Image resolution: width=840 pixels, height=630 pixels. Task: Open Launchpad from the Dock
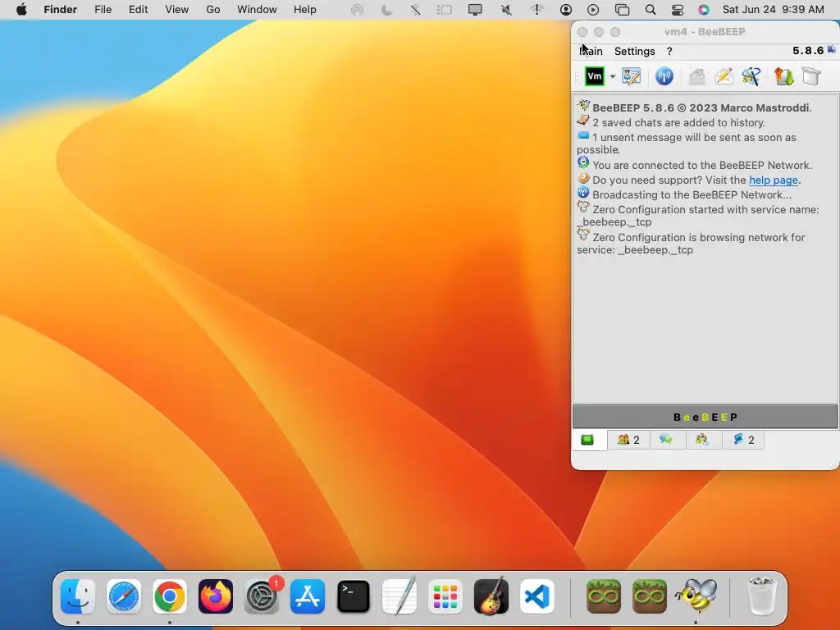[445, 596]
